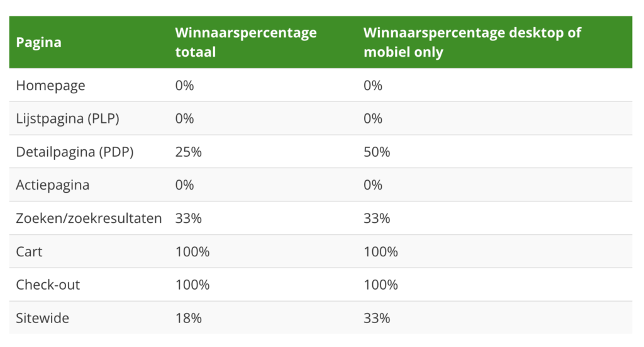Select the Check-out row label
The image size is (644, 347).
[x=48, y=285]
